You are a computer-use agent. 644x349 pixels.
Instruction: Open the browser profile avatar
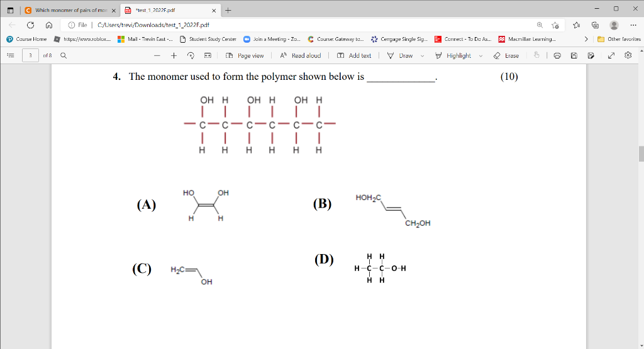click(614, 25)
